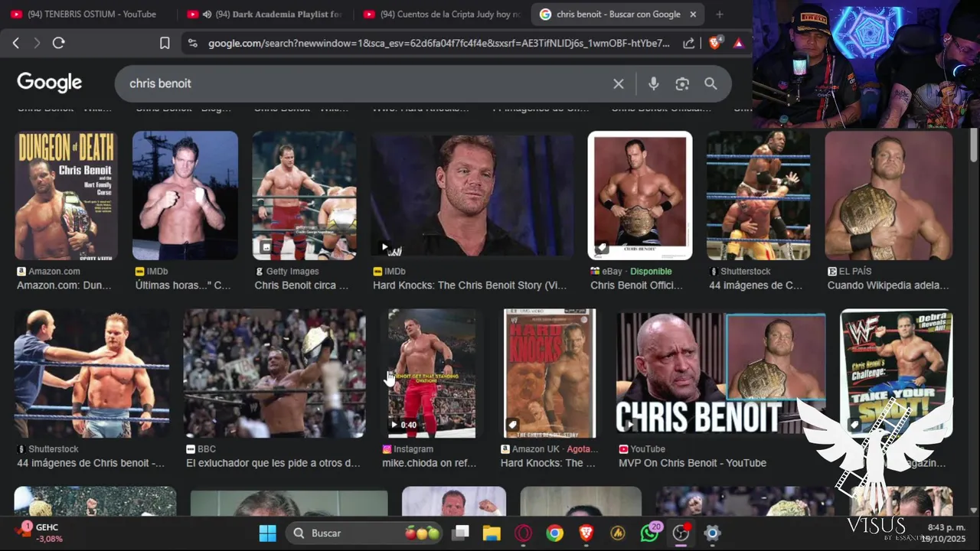Open the OBS Studio taskbar icon

pos(681,533)
